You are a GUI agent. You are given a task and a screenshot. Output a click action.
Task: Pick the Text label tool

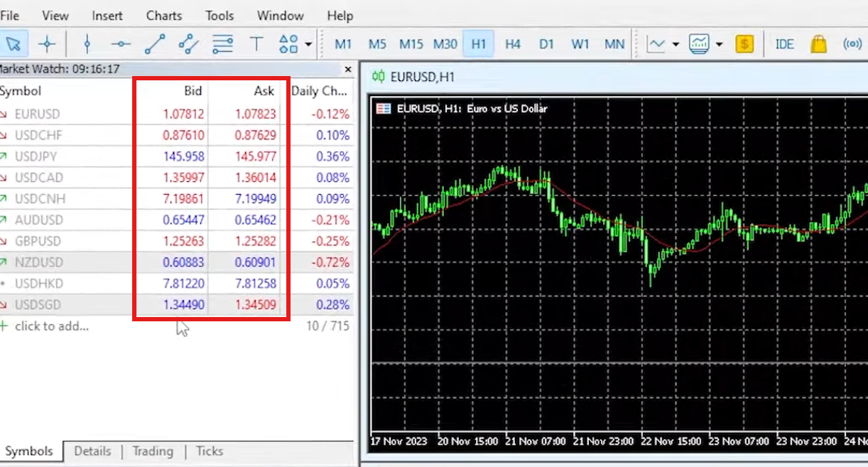[x=256, y=43]
